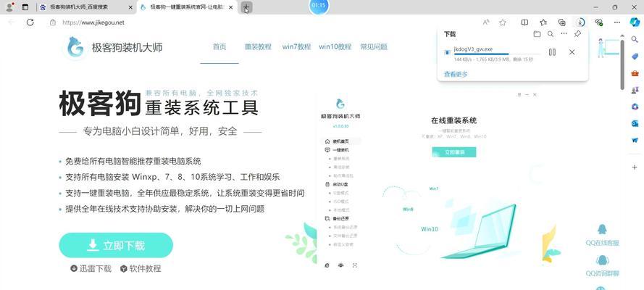
Task: Open sidebar Search icon
Action: pos(635,40)
